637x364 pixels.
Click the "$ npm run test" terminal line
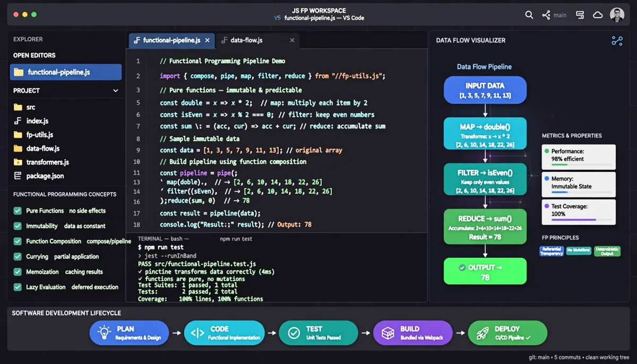click(161, 247)
